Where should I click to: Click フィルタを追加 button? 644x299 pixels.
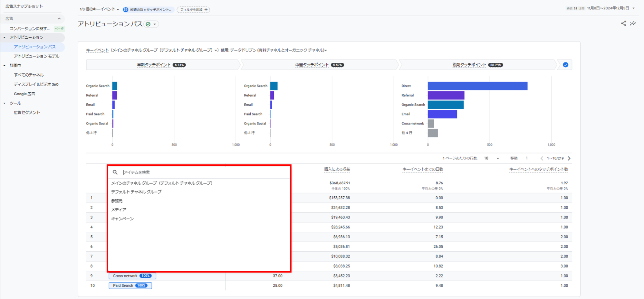(x=193, y=10)
